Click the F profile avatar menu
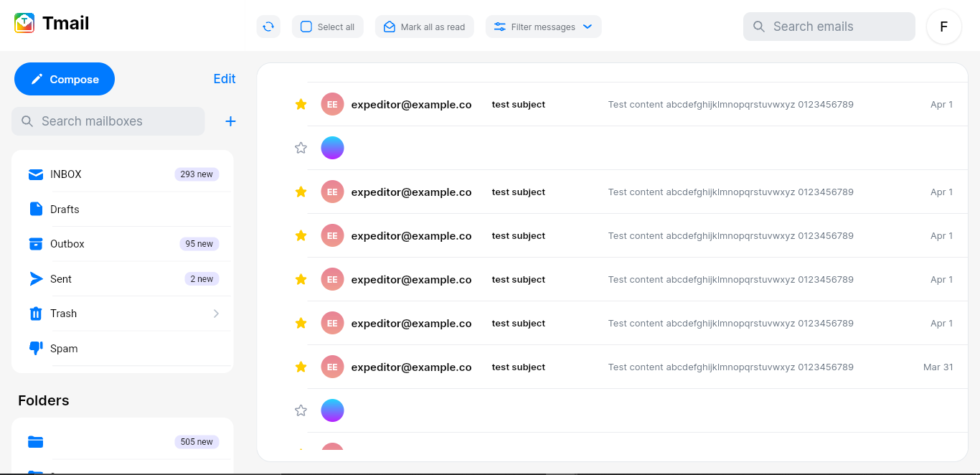 [x=943, y=27]
